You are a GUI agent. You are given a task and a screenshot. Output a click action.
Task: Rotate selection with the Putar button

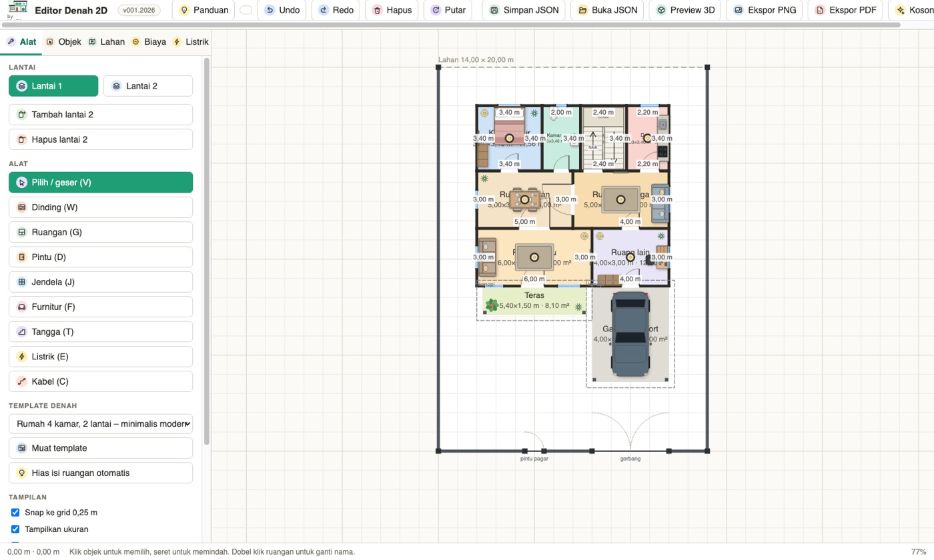pos(448,10)
